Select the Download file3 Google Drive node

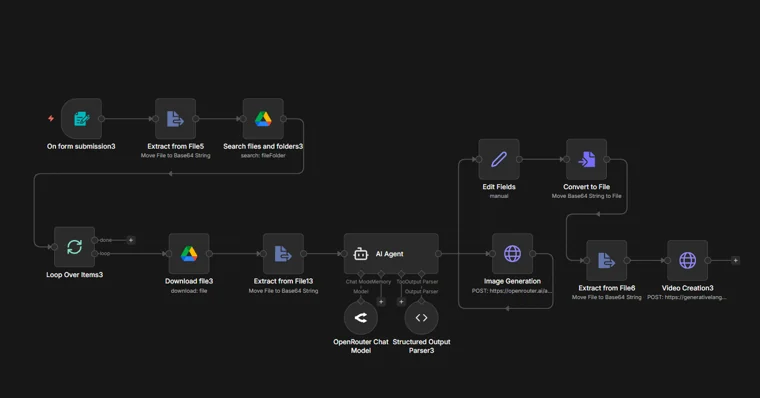pyautogui.click(x=189, y=254)
